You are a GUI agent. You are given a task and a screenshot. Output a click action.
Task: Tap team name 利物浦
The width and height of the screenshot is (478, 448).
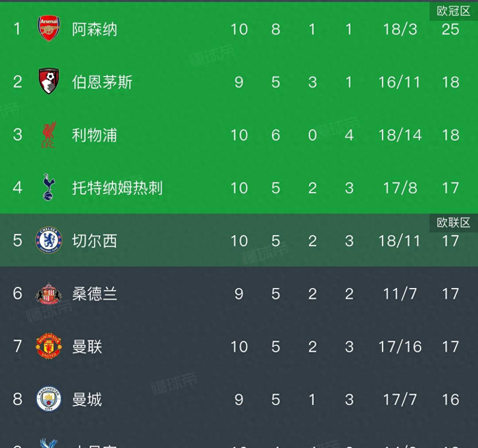[x=94, y=135]
